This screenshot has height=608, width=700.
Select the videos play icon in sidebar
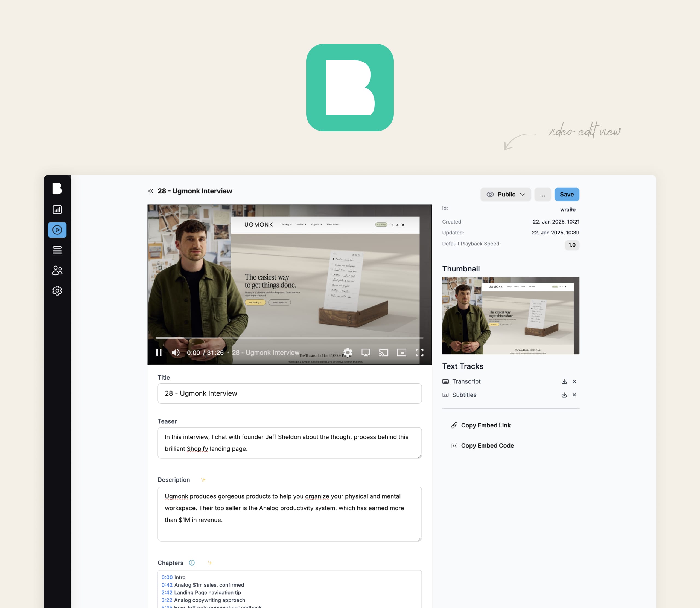click(x=57, y=230)
